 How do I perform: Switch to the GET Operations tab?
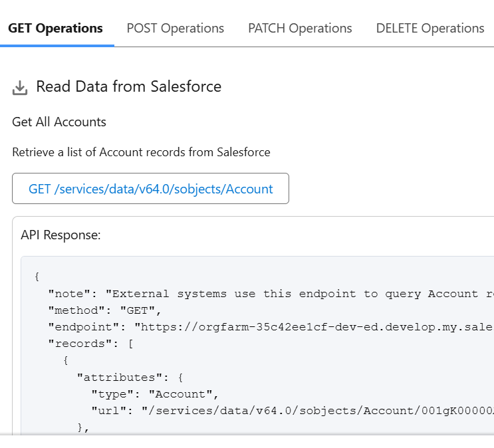click(x=55, y=29)
